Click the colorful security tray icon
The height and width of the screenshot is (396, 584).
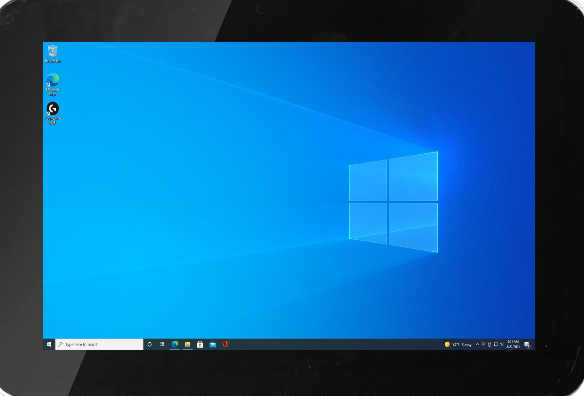(483, 344)
